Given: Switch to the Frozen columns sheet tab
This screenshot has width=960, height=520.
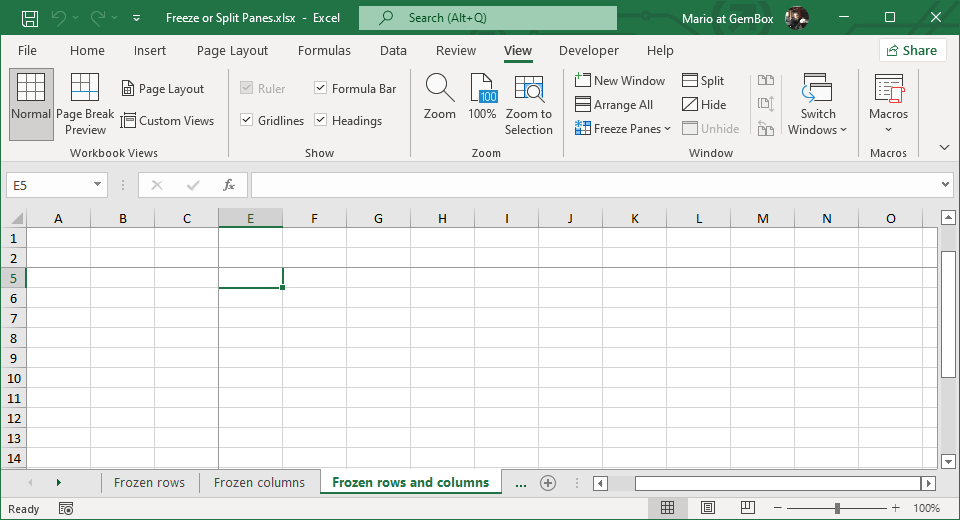Looking at the screenshot, I should (x=259, y=482).
